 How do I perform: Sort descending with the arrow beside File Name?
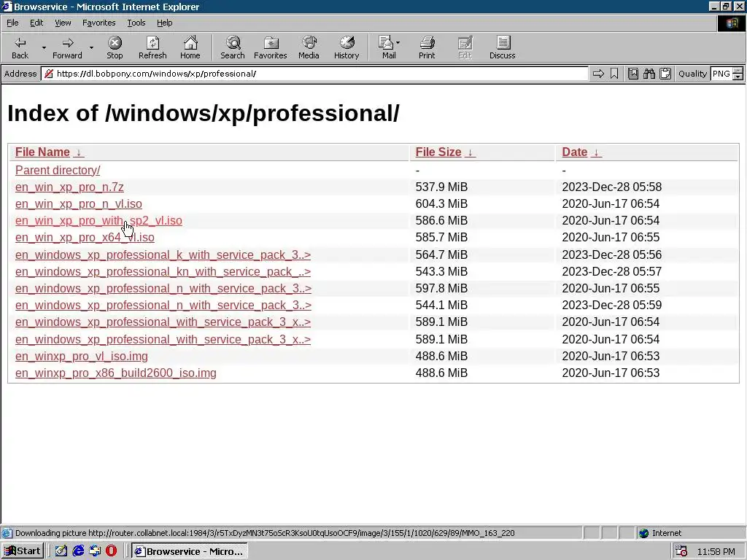click(x=79, y=152)
